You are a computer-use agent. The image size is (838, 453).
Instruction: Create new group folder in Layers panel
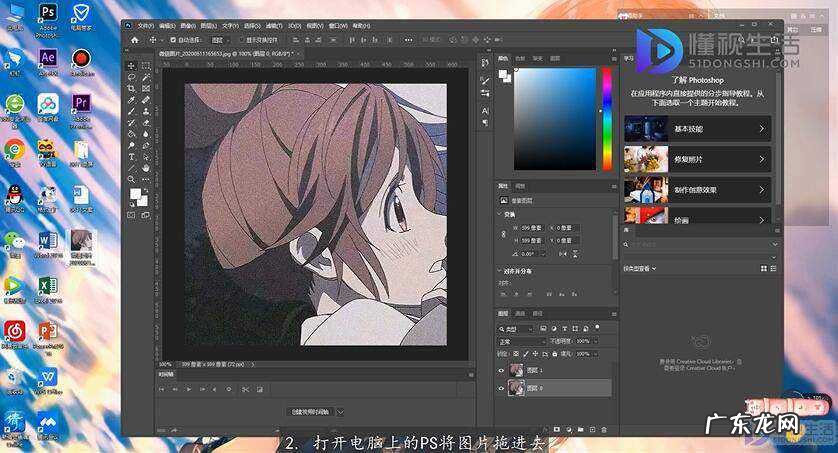tap(580, 429)
